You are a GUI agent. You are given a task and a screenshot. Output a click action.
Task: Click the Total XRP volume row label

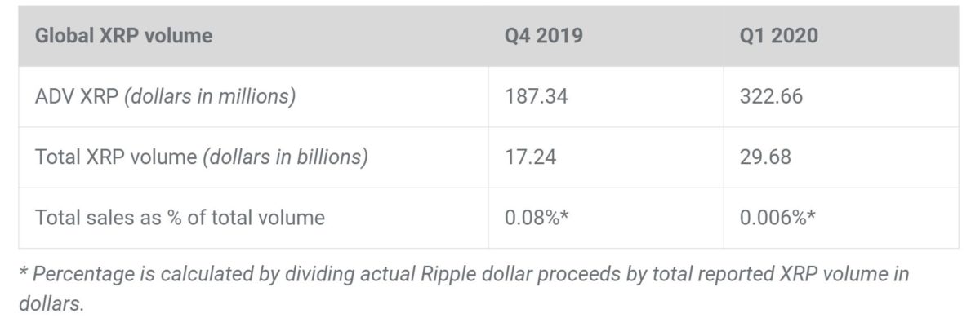(x=253, y=157)
